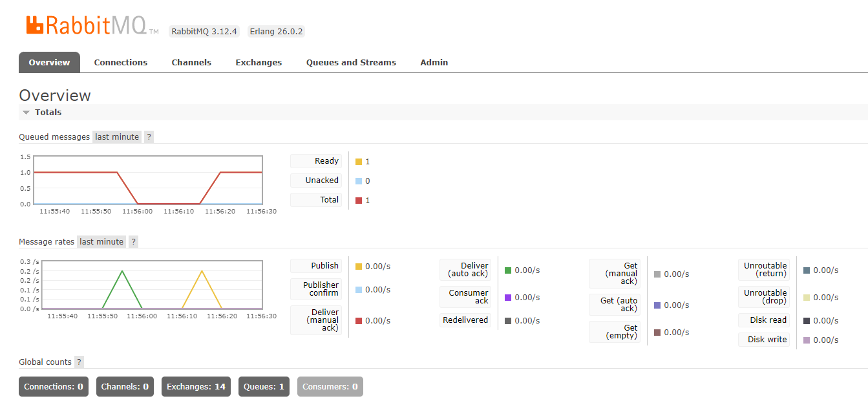Change Queued messages last minute range
Screen dimensions: 868x405
(x=117, y=137)
